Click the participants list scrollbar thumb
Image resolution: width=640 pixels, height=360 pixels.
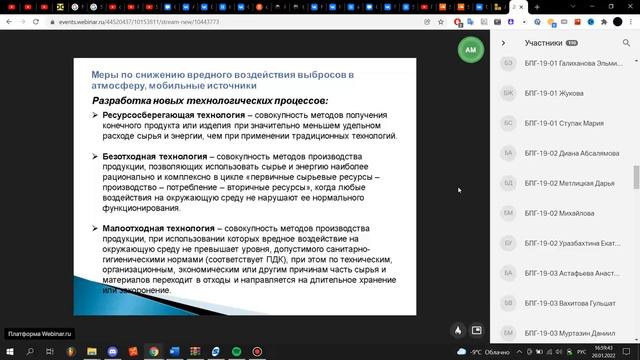click(x=636, y=177)
